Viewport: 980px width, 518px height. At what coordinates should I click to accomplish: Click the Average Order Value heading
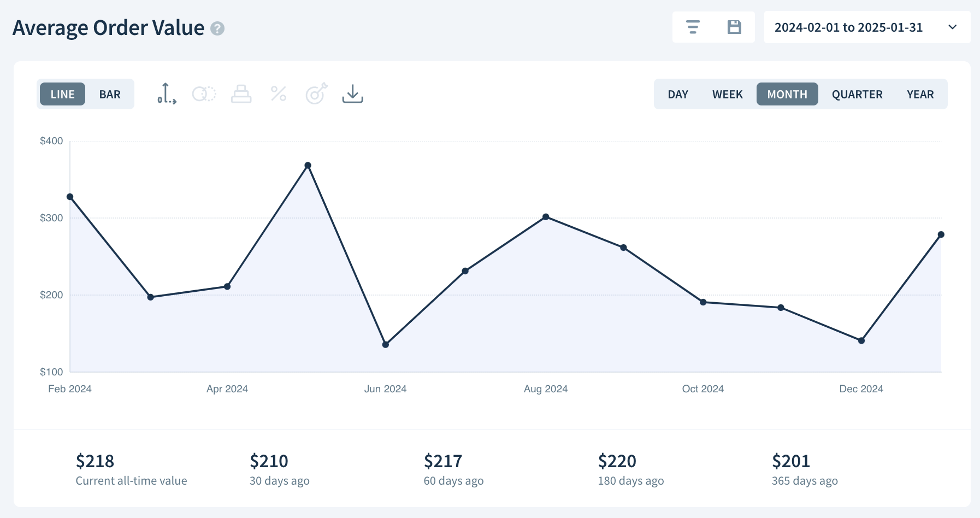[108, 28]
